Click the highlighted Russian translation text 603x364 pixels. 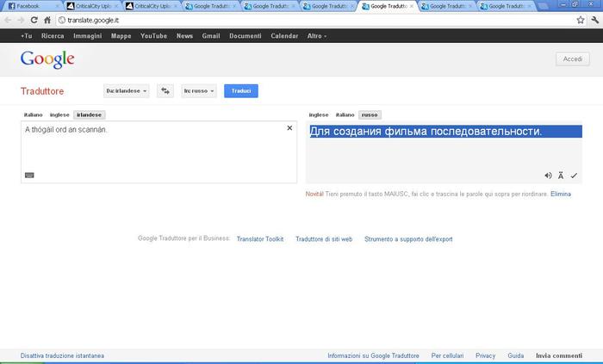click(x=426, y=132)
